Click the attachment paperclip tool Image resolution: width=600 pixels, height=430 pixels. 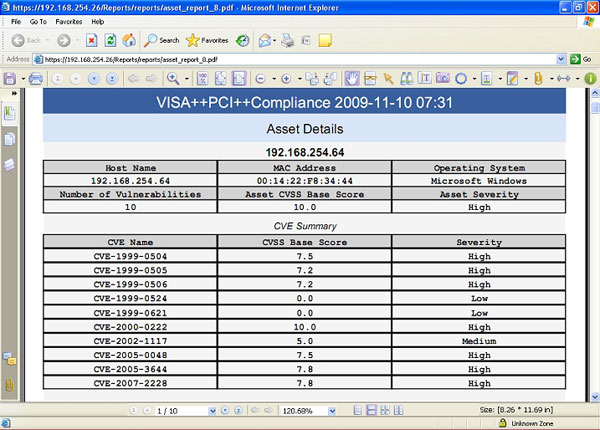pos(538,79)
